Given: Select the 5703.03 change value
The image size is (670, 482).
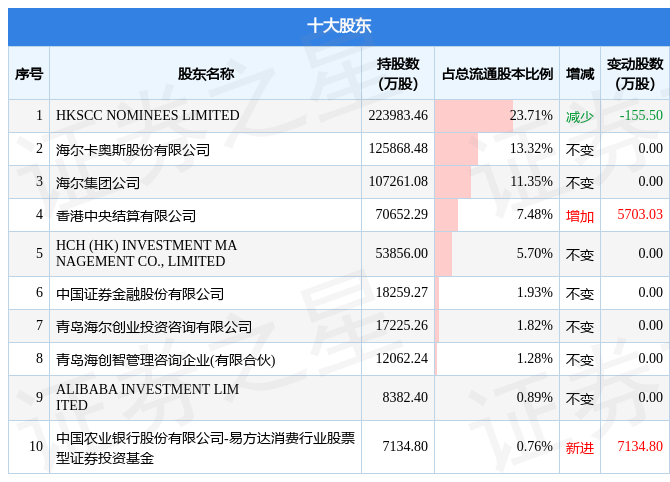Looking at the screenshot, I should coord(640,214).
